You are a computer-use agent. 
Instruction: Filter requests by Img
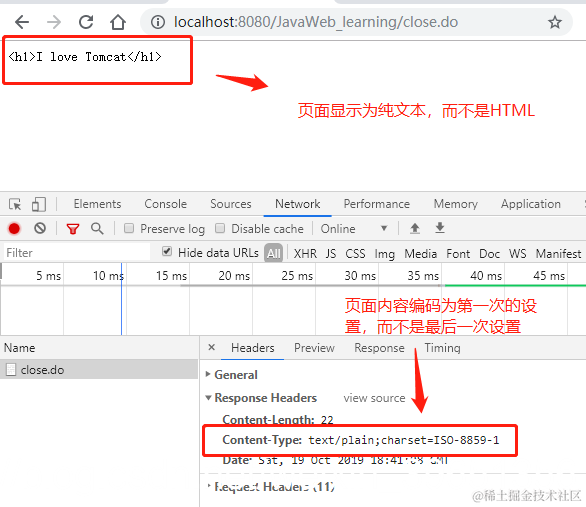click(385, 254)
